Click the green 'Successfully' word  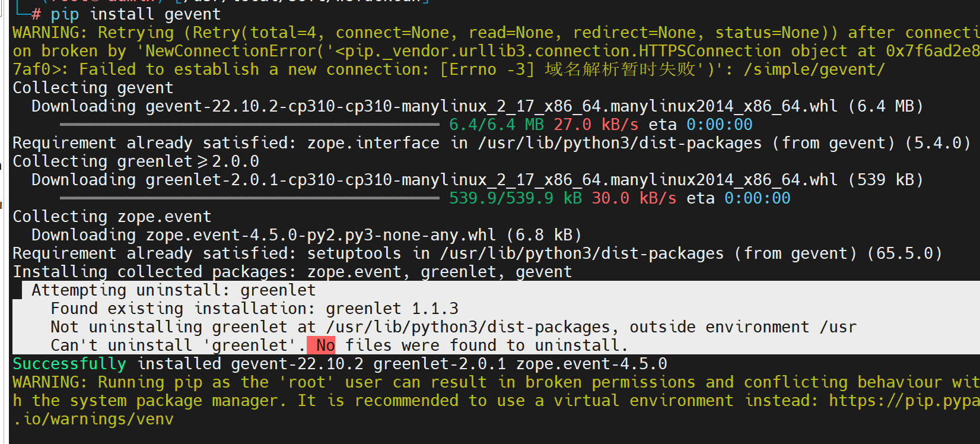[69, 364]
